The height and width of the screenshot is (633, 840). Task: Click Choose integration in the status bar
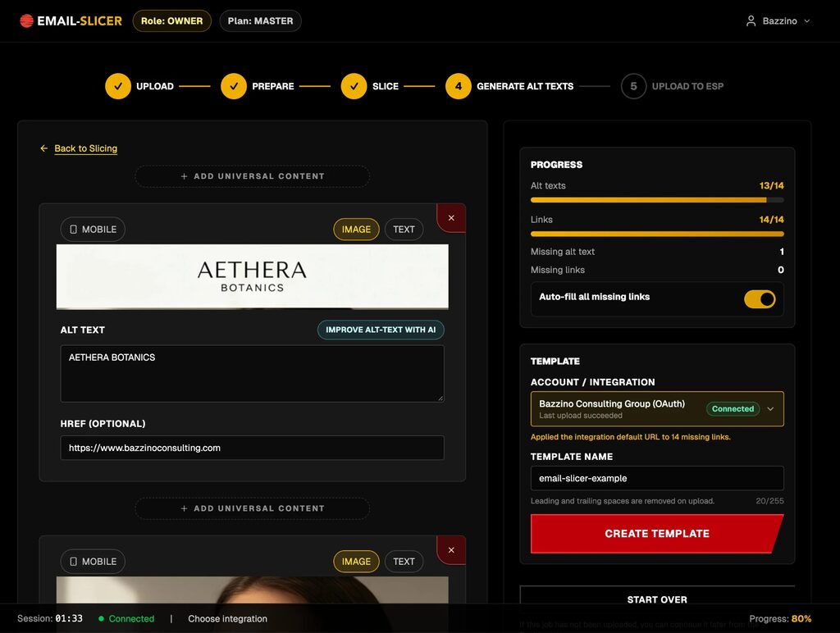pyautogui.click(x=228, y=618)
